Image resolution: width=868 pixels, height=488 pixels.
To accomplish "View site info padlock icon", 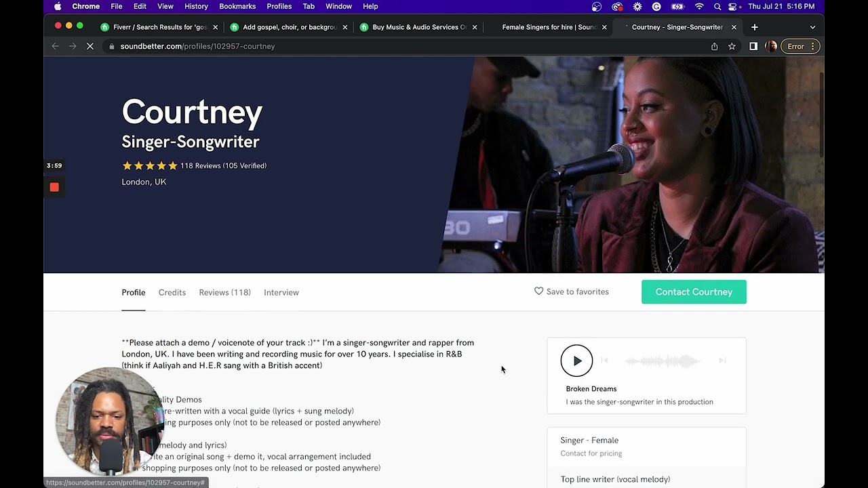I will [x=111, y=46].
